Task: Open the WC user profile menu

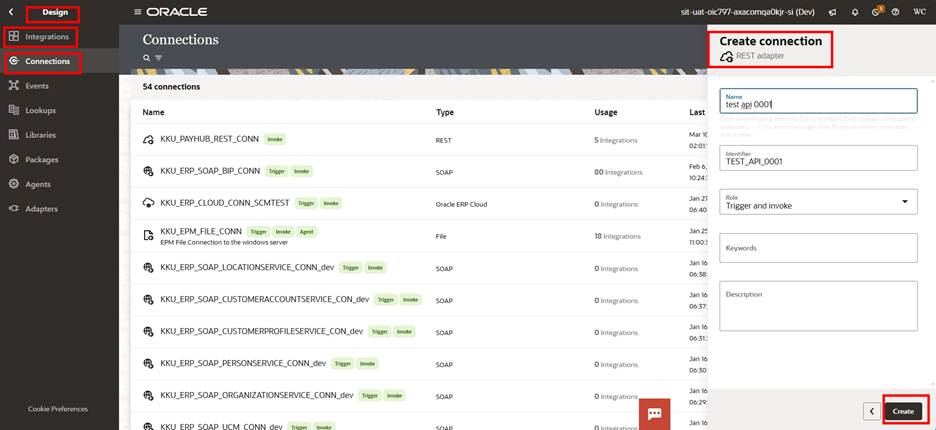Action: 918,12
